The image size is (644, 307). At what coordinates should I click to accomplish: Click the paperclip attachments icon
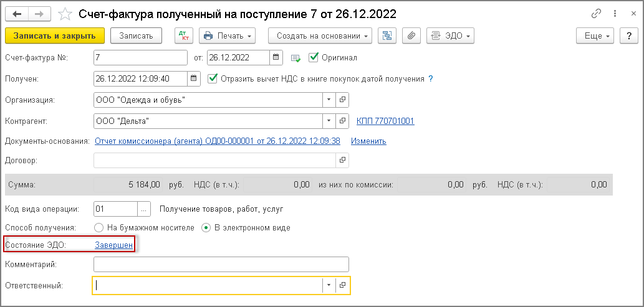(411, 36)
